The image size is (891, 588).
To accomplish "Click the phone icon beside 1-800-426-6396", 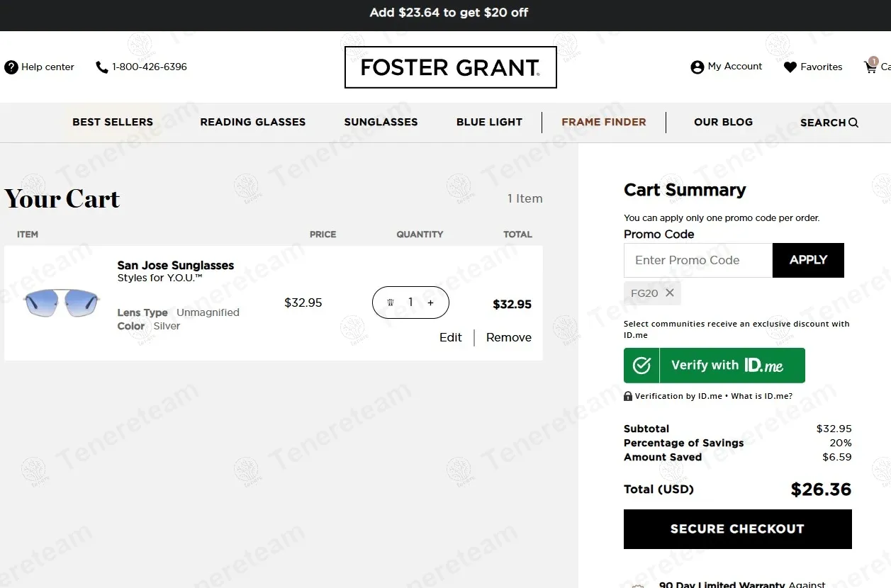I will [x=102, y=67].
